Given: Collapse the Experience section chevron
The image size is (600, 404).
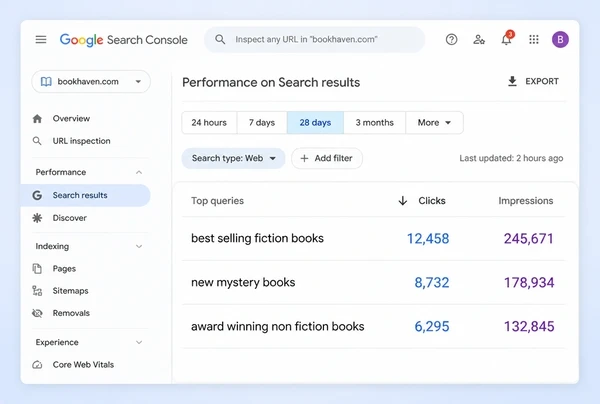Looking at the screenshot, I should click(x=139, y=342).
